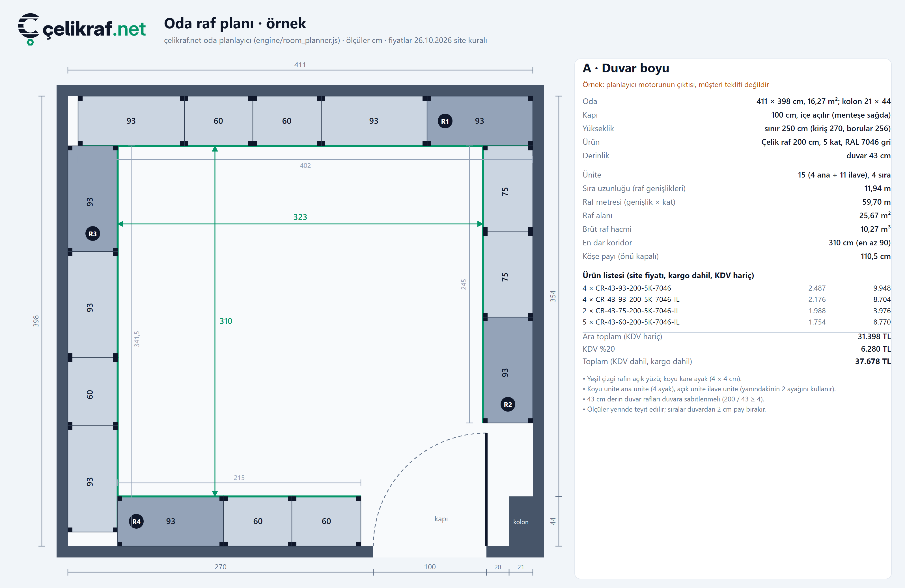Click the 'A · Duvar boyu' panel heading
Image resolution: width=905 pixels, height=588 pixels.
click(626, 68)
